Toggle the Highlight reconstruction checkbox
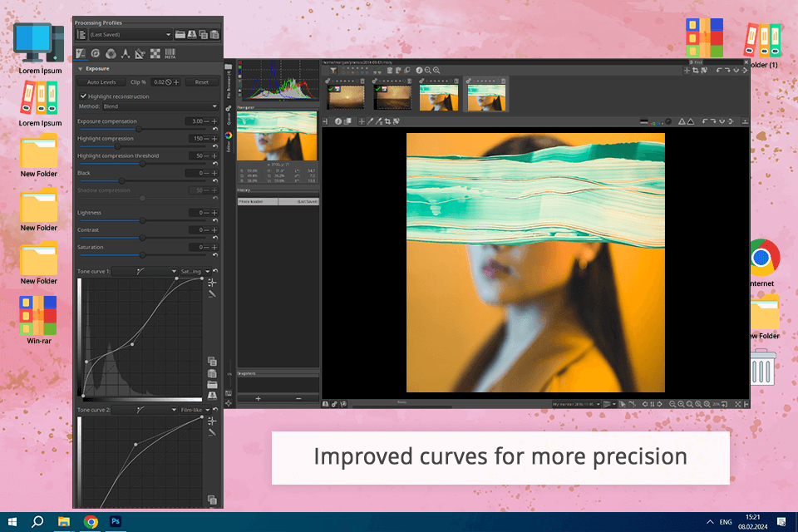Screen dimensions: 798x532 (82, 96)
